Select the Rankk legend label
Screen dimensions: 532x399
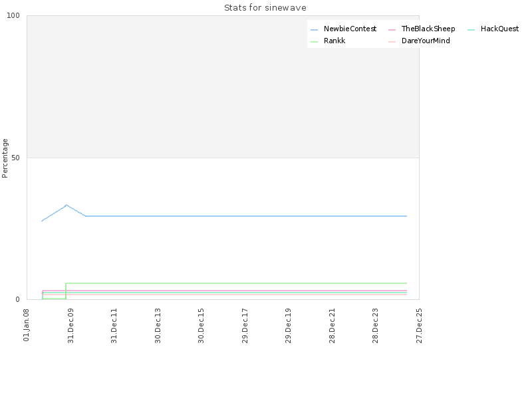334,41
